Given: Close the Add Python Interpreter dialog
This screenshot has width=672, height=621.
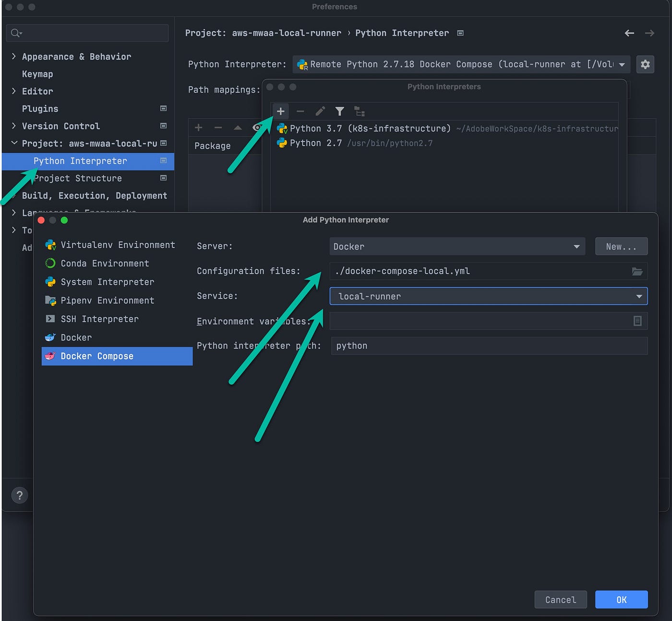Looking at the screenshot, I should point(41,220).
